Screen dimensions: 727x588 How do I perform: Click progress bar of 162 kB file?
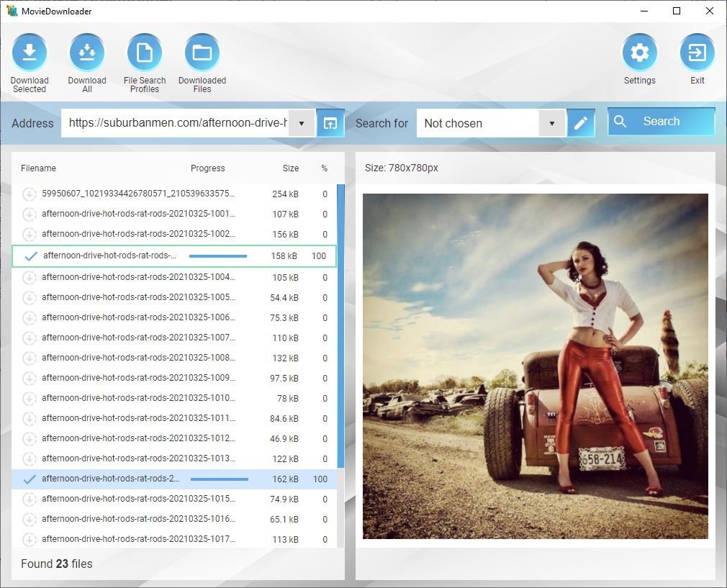(x=220, y=479)
